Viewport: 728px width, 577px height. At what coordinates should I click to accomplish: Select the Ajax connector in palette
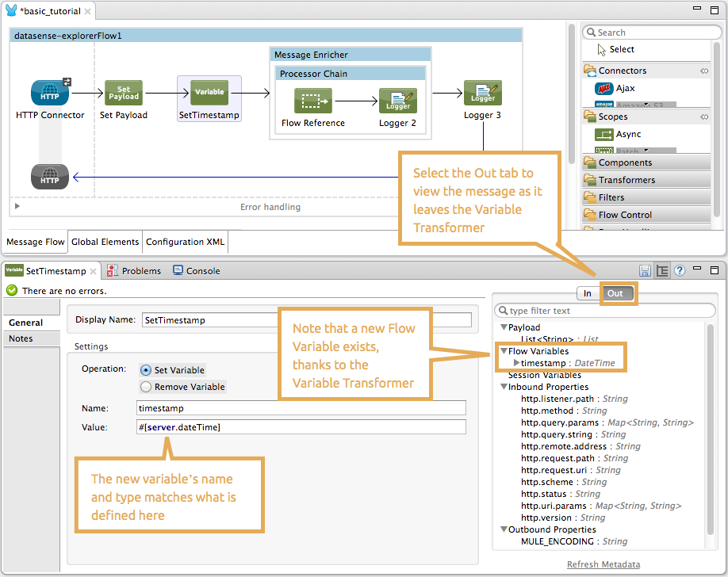pyautogui.click(x=604, y=89)
